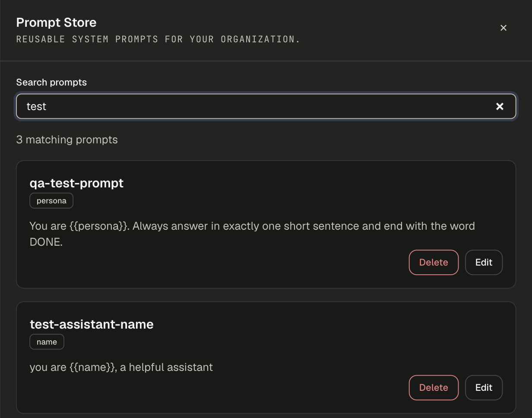Select the test-assistant-name title
This screenshot has width=532, height=418.
(x=92, y=324)
